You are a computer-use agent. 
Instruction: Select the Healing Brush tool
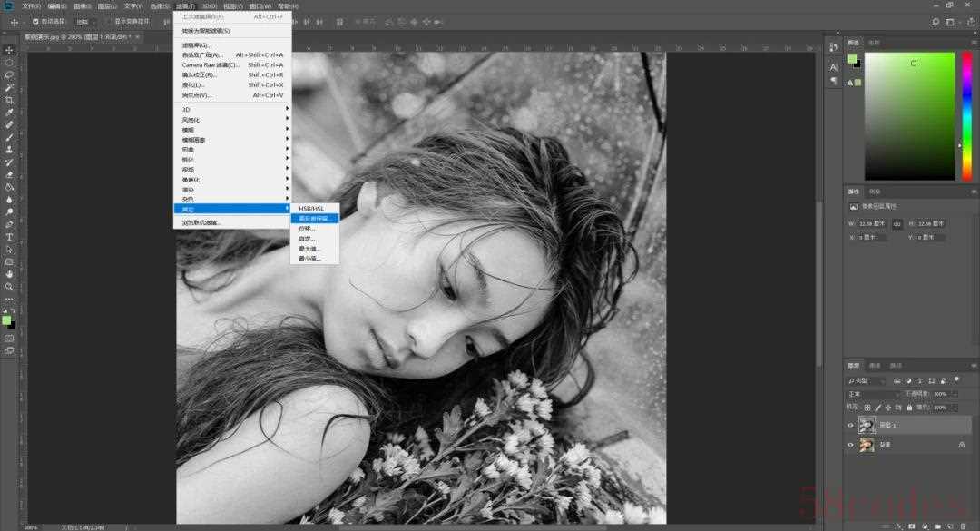coord(9,125)
